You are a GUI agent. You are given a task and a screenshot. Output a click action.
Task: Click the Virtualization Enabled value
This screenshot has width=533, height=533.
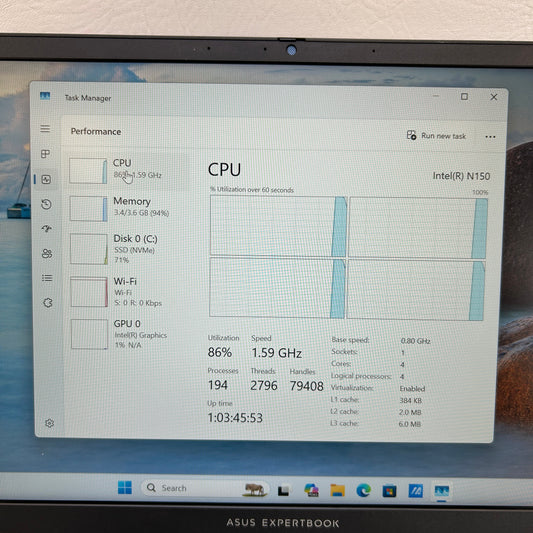pyautogui.click(x=412, y=389)
